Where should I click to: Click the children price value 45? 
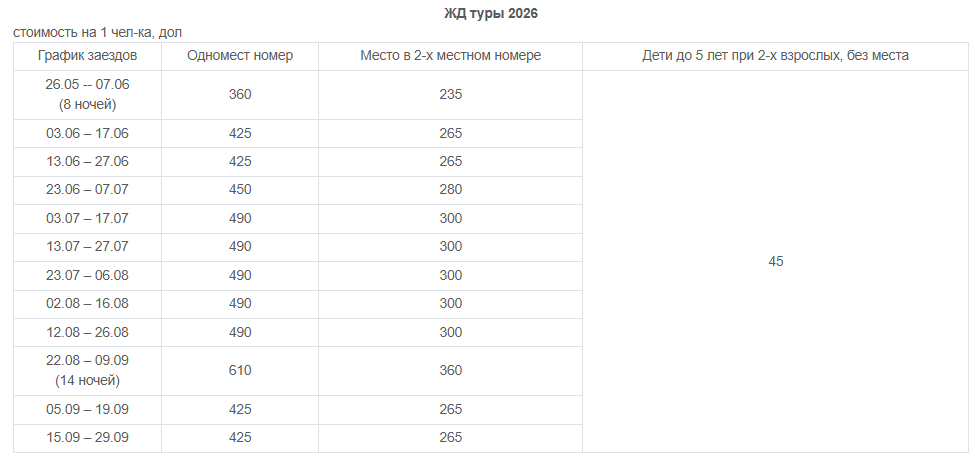pyautogui.click(x=776, y=261)
